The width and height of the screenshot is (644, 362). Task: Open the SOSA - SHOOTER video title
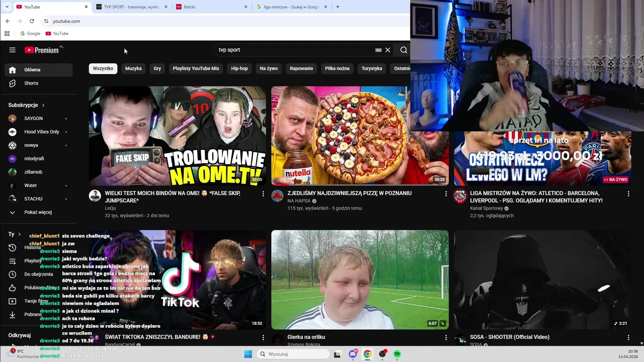[510, 337]
